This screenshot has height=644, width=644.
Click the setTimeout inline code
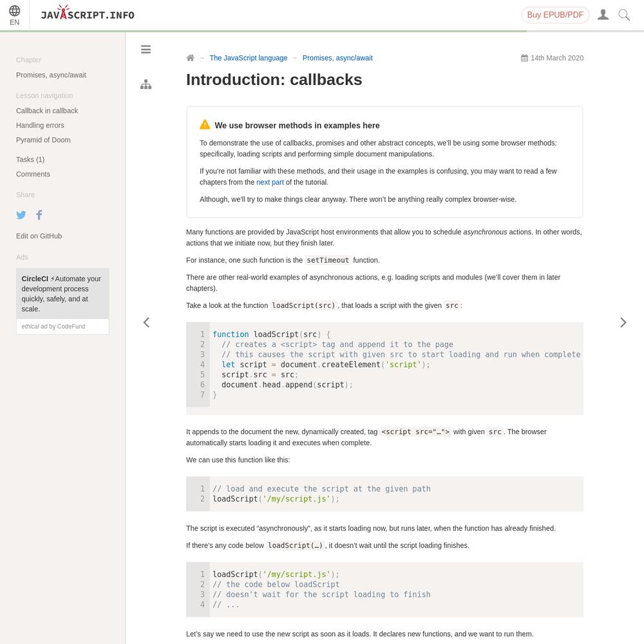328,260
